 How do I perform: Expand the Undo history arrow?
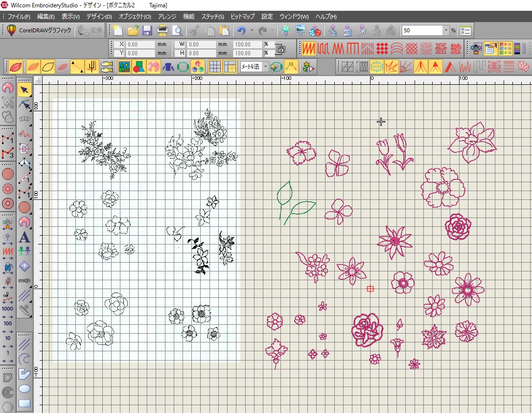click(x=252, y=30)
